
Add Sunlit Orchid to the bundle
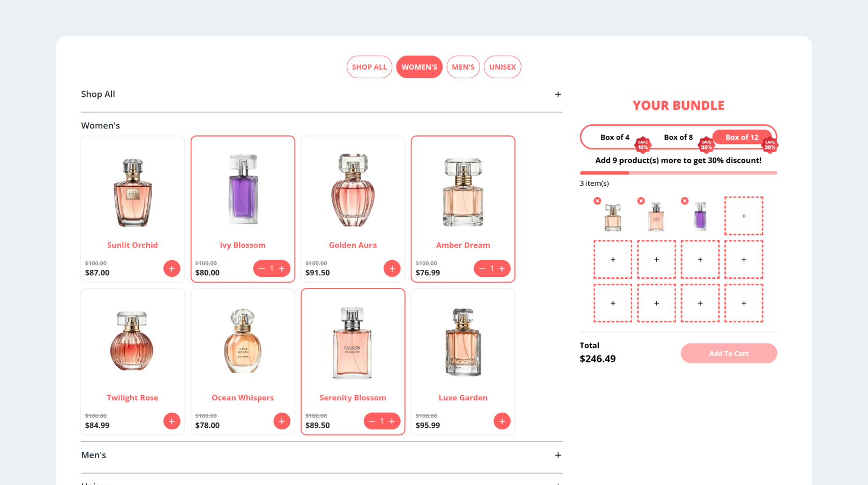click(171, 269)
